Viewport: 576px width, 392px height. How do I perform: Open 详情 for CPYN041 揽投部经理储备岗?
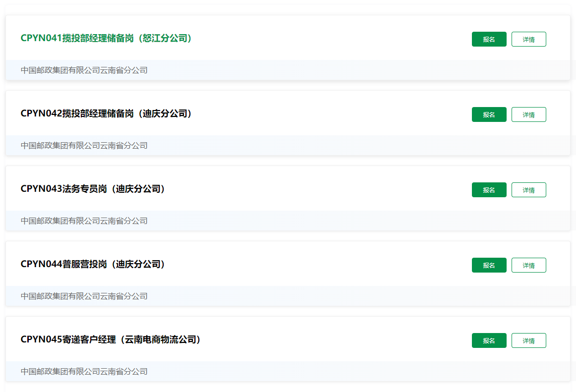(528, 39)
